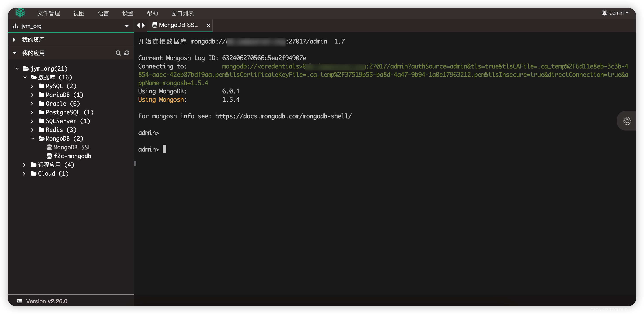The image size is (644, 314).
Task: Click the organization hierarchy icon beside jym_org
Action: (16, 26)
